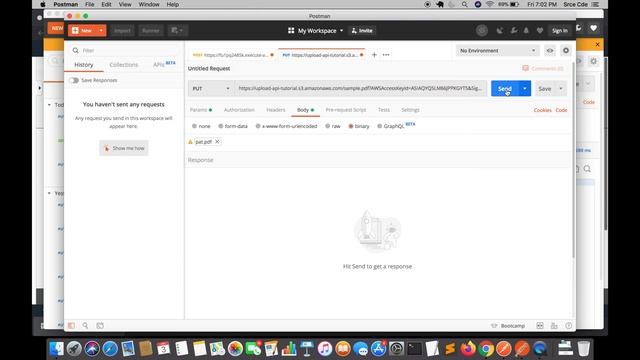This screenshot has height=360, width=640.
Task: Open the My Workspace switcher
Action: (316, 31)
